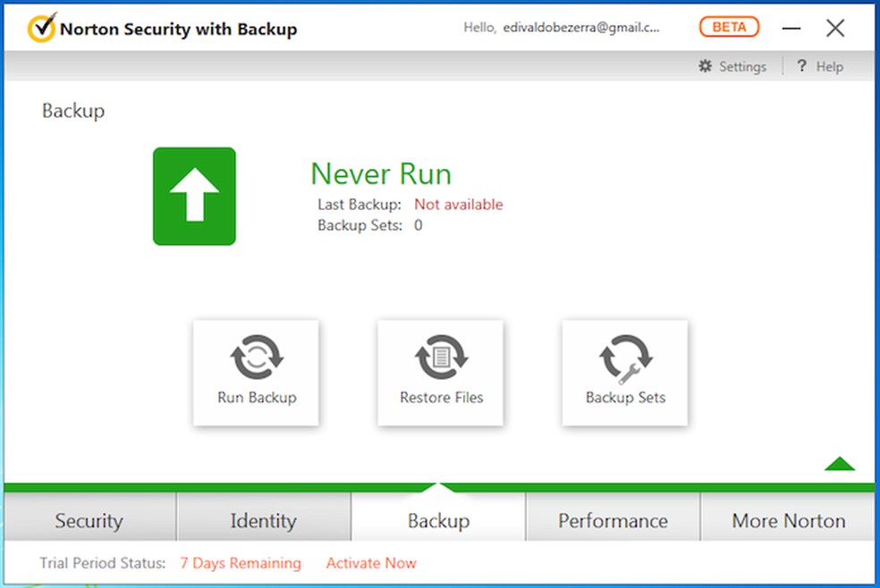Minimize the Norton window

tap(791, 29)
